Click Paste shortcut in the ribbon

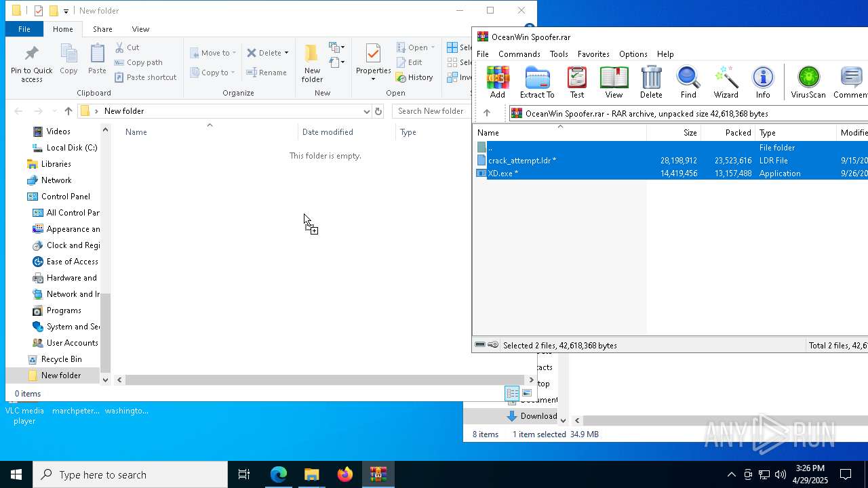tap(145, 77)
